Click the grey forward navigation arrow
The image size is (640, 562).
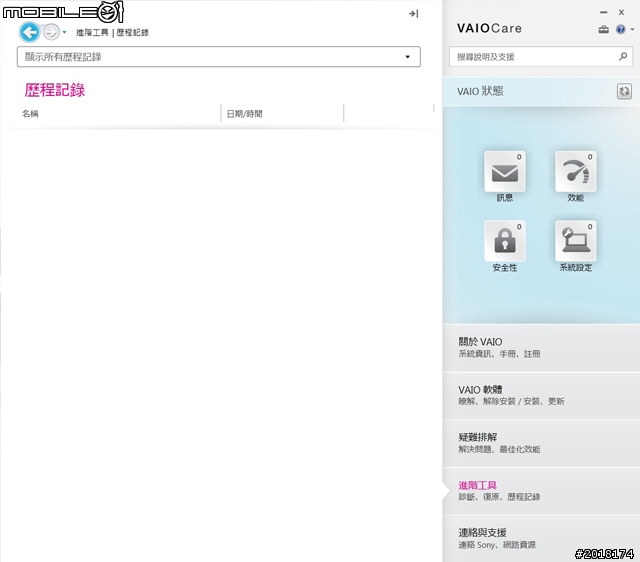tap(51, 32)
